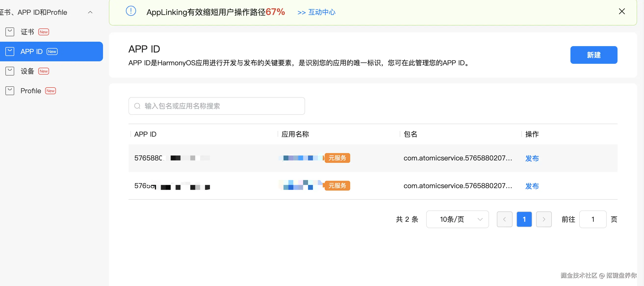Open the 设备 menu item
This screenshot has height=286, width=644.
click(x=27, y=71)
